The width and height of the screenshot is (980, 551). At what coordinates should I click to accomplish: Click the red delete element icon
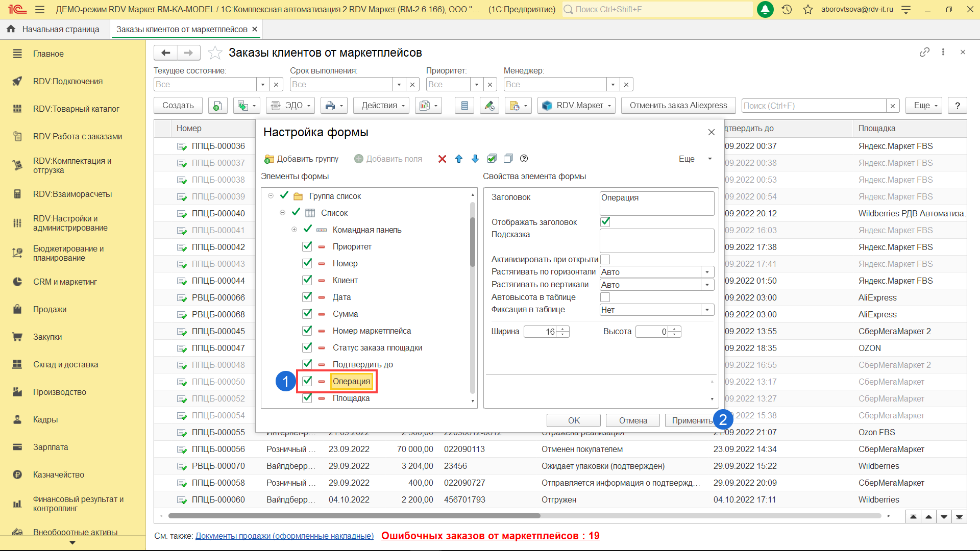pyautogui.click(x=442, y=159)
